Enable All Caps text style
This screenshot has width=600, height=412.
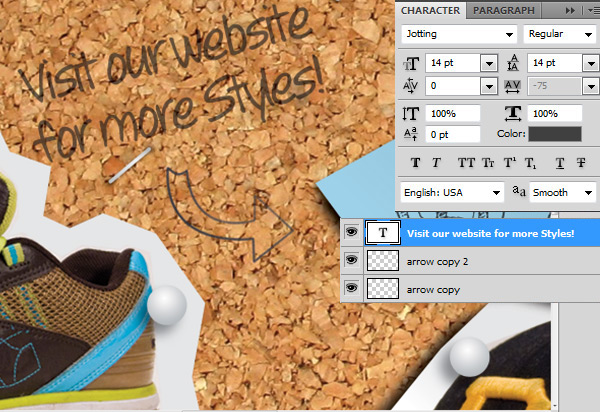[x=466, y=163]
